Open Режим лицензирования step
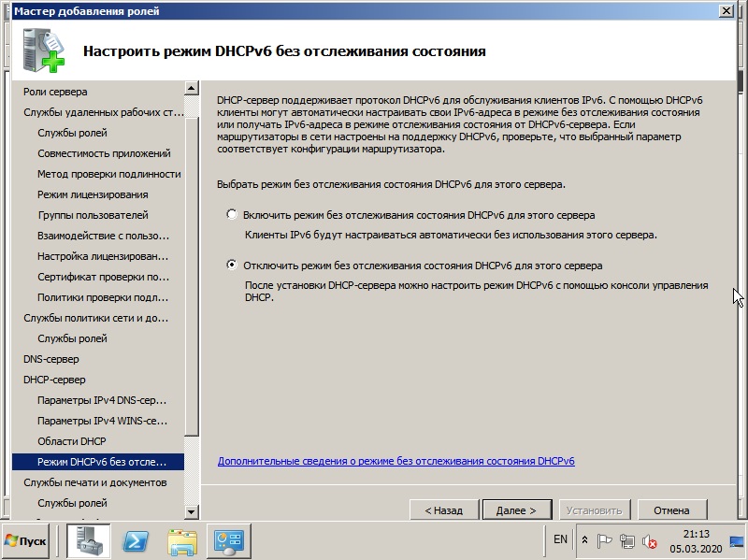 tap(93, 194)
